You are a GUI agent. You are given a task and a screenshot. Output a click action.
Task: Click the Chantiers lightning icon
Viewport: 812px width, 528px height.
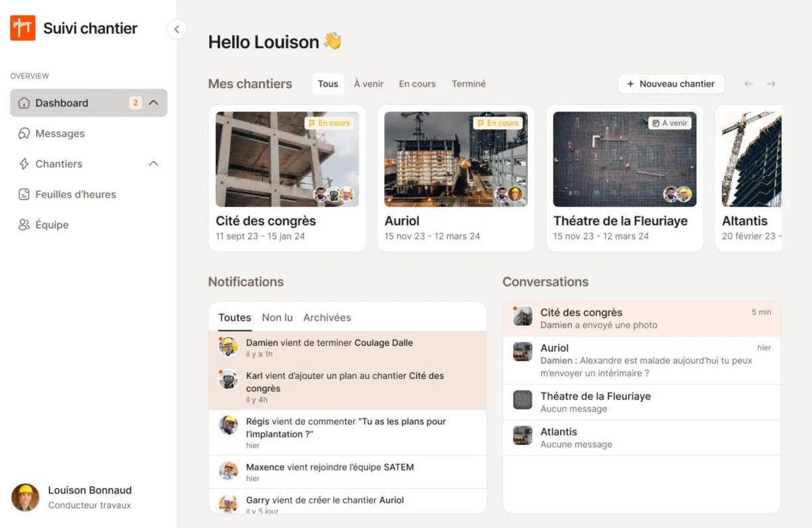click(x=24, y=164)
